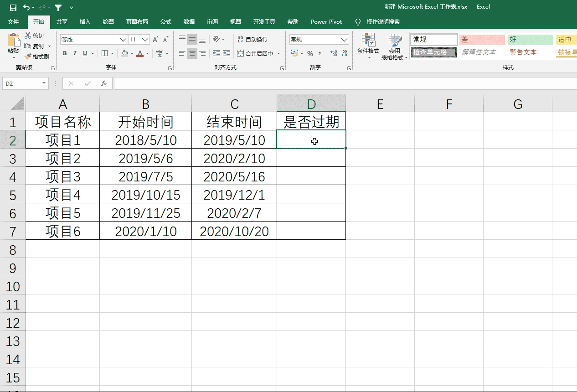Decrease font size with small A

(165, 40)
